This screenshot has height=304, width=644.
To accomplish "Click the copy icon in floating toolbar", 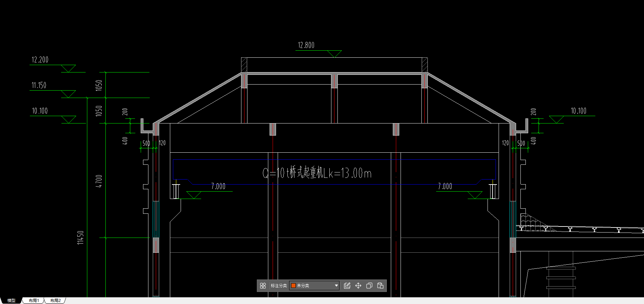I will (x=369, y=286).
